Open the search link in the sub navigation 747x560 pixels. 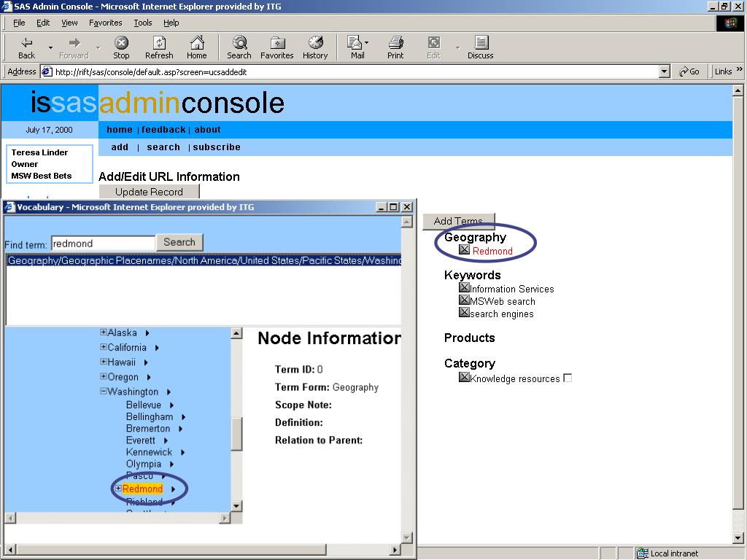click(x=163, y=147)
